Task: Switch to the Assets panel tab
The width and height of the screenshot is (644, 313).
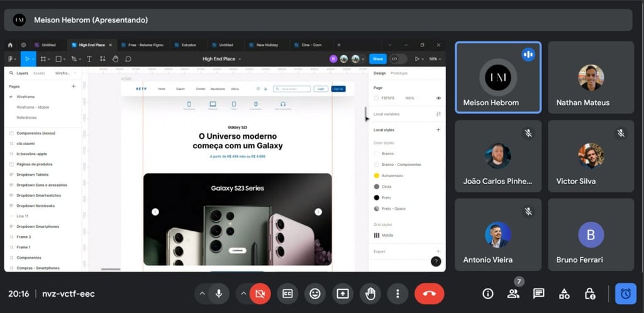Action: point(39,74)
